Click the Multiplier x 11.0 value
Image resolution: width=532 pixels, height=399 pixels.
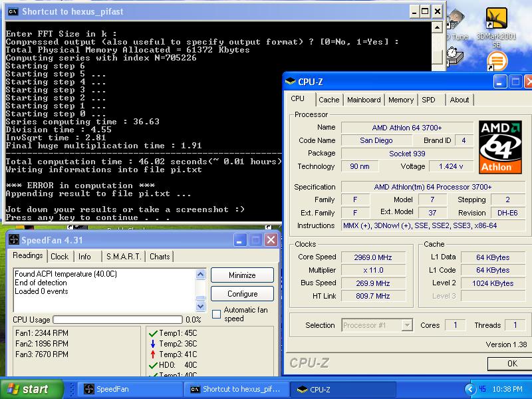tap(373, 271)
